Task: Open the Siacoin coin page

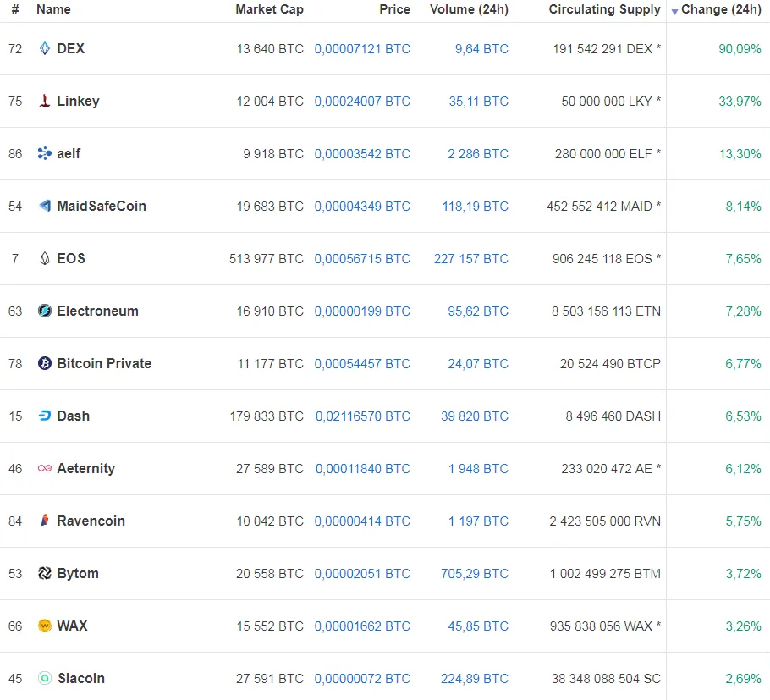Action: click(x=81, y=678)
